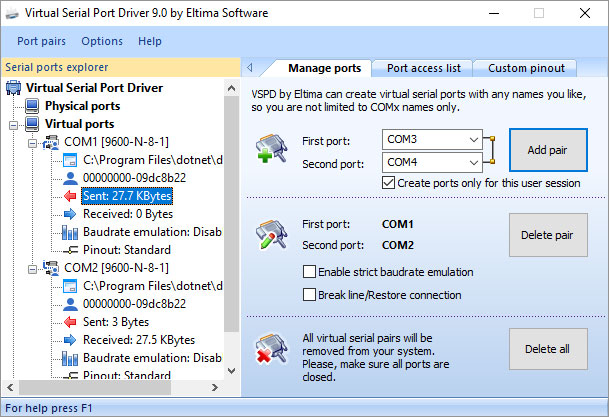Select the Sent: 3 Bytes row
The width and height of the screenshot is (609, 417).
coord(116,322)
